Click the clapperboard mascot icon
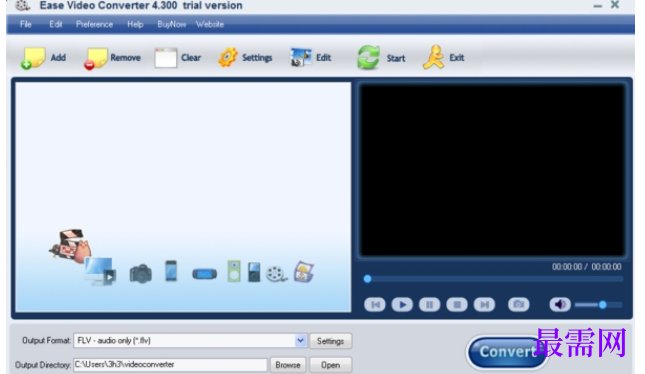 tap(70, 246)
